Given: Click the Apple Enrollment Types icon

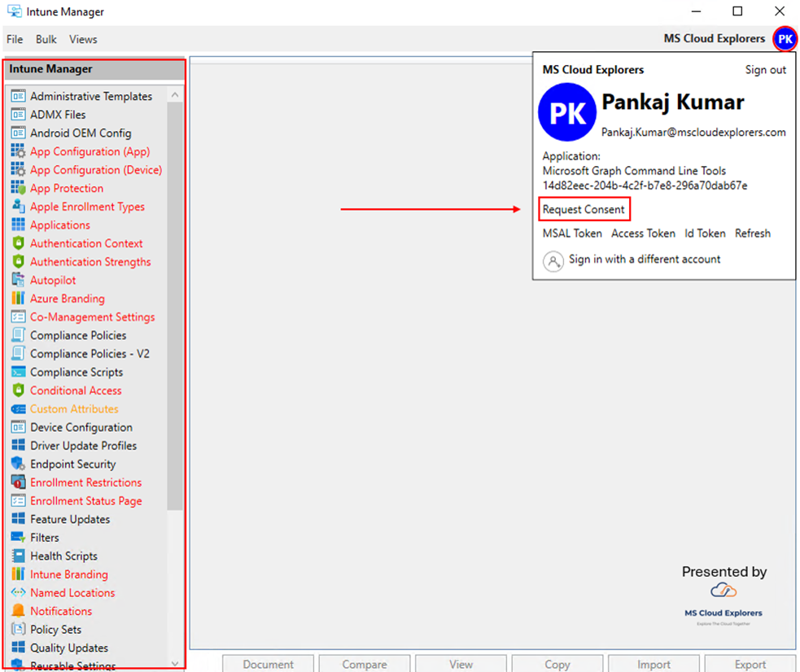Looking at the screenshot, I should (18, 206).
